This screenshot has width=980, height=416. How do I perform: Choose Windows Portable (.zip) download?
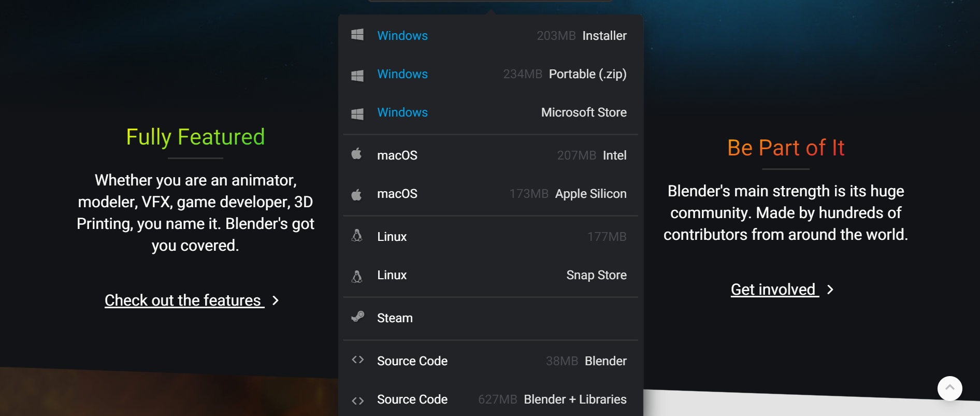click(x=491, y=74)
